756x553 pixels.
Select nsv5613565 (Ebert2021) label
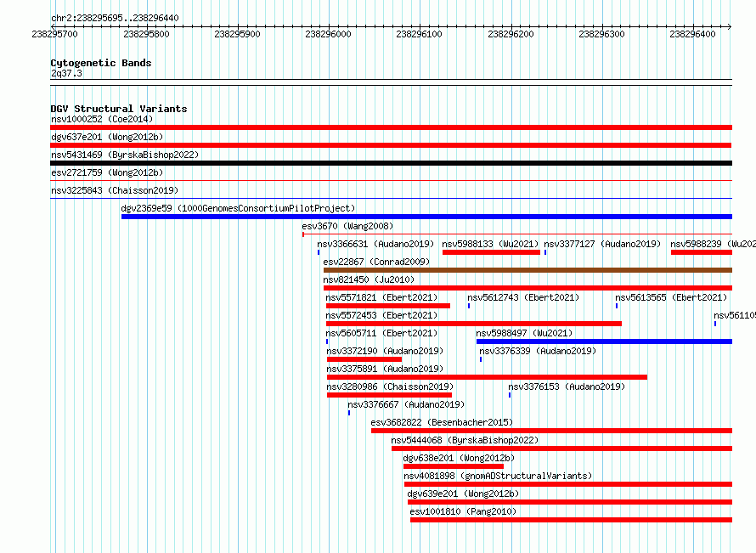(x=671, y=297)
